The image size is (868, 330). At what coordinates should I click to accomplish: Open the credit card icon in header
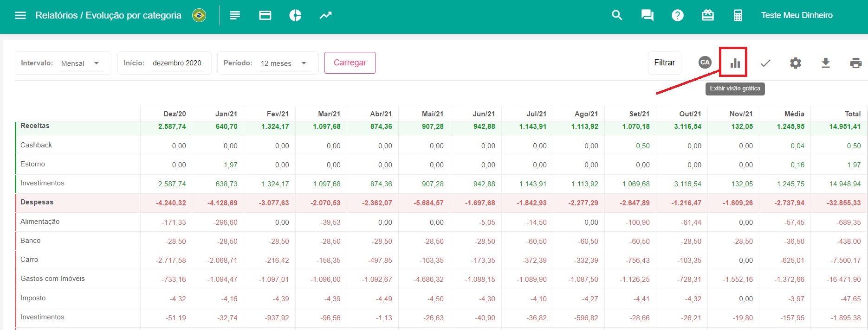(265, 15)
